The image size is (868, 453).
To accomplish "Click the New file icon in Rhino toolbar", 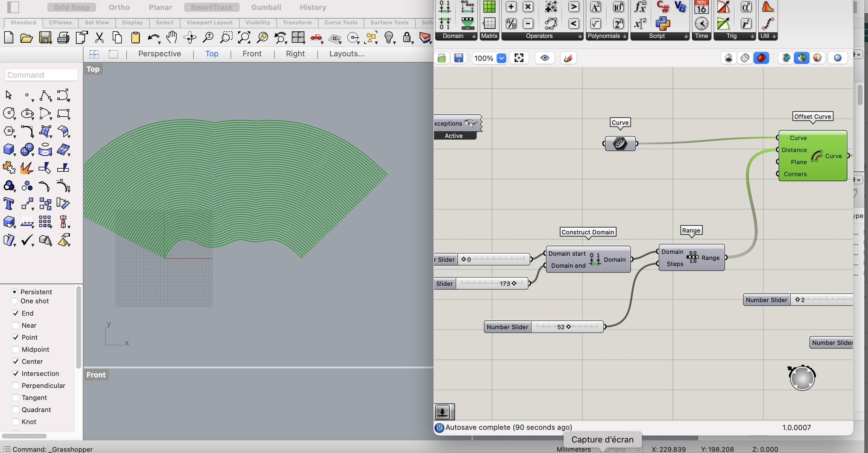I will tap(9, 38).
